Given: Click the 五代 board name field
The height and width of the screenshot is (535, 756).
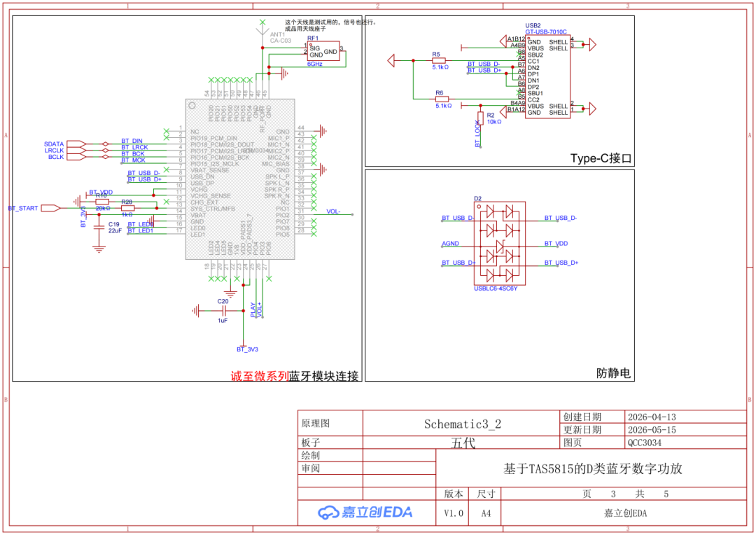Looking at the screenshot, I should pyautogui.click(x=463, y=443).
